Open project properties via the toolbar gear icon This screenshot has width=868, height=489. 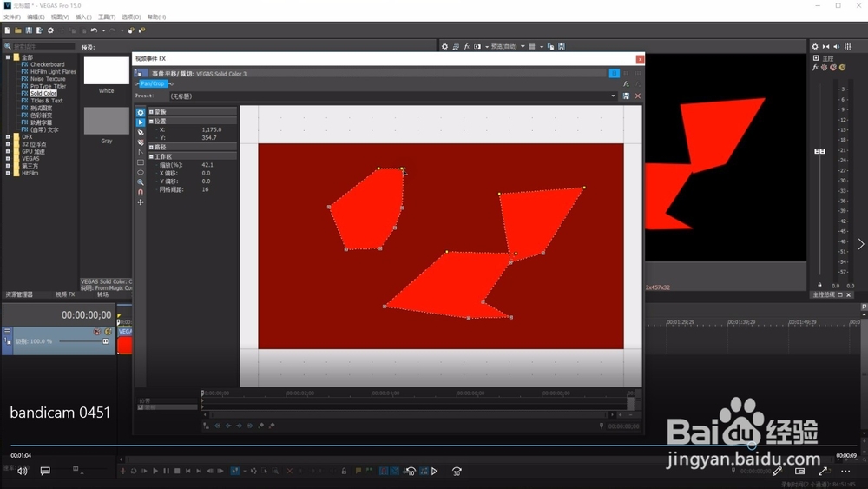pos(50,30)
